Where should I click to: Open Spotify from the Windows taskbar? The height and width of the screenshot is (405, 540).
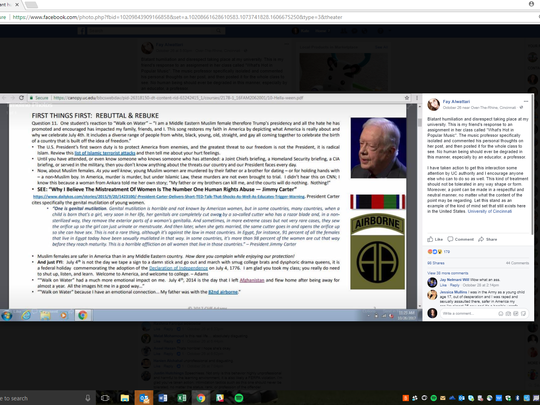point(239,398)
